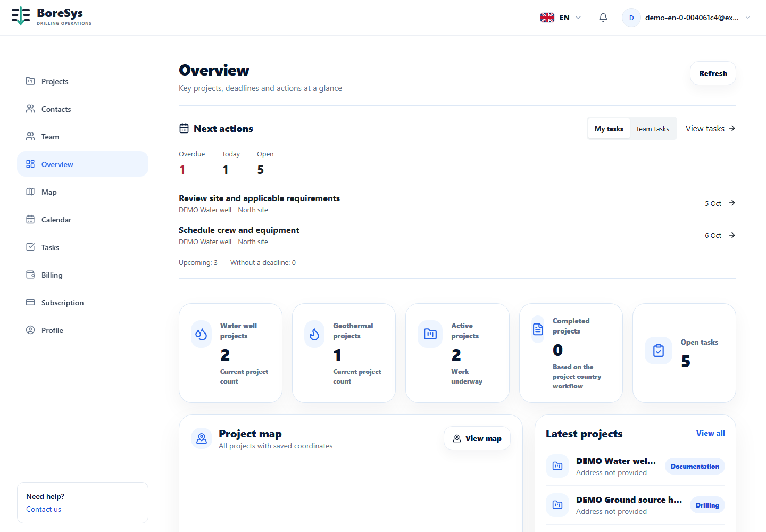This screenshot has height=532, width=766.
Task: Click the document icon on Completed projects card
Action: pos(538,329)
